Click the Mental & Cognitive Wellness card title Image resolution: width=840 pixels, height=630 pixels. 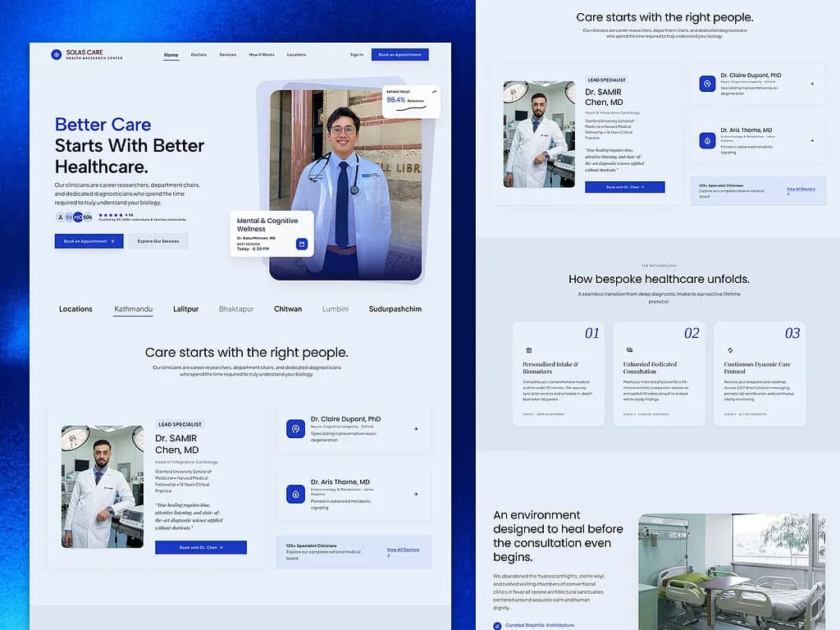coord(267,225)
